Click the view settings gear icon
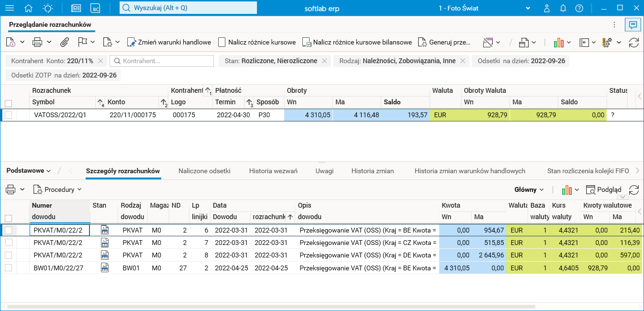644x311 pixels. click(608, 42)
